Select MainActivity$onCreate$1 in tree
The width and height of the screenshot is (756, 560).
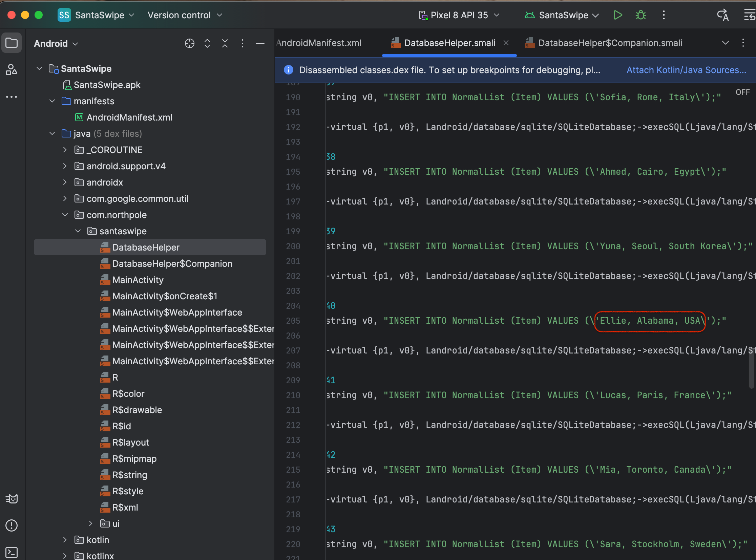[x=159, y=296]
